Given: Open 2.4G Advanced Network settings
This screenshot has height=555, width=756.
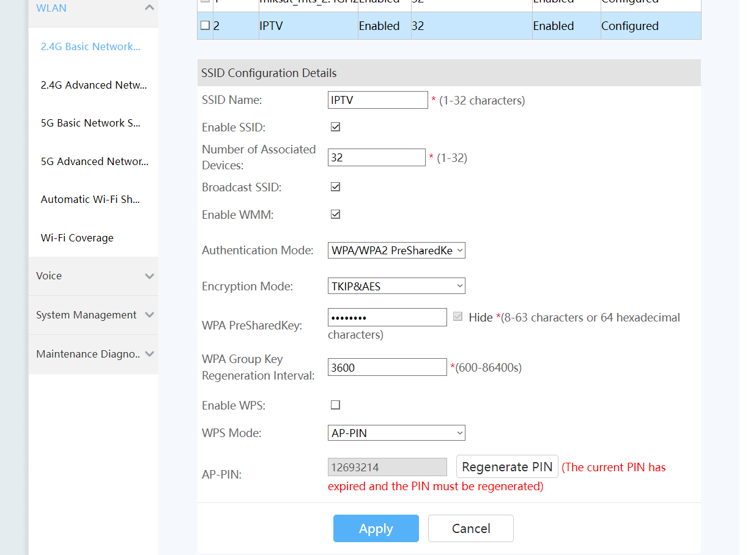Looking at the screenshot, I should [94, 85].
